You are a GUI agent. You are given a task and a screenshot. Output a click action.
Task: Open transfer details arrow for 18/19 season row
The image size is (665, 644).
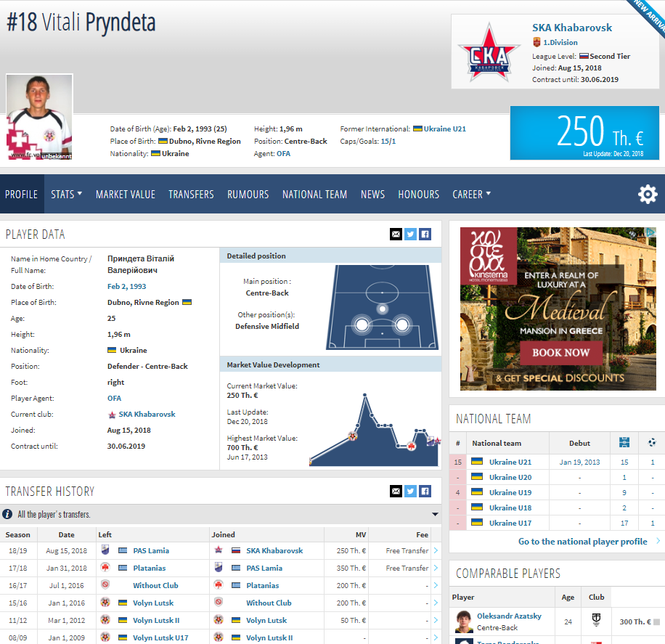(x=436, y=550)
